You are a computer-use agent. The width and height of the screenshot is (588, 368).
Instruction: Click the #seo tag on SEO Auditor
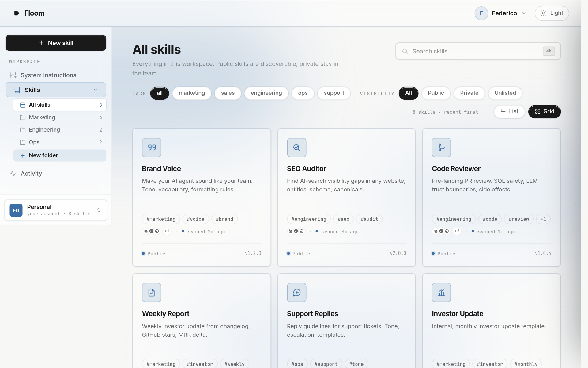343,219
